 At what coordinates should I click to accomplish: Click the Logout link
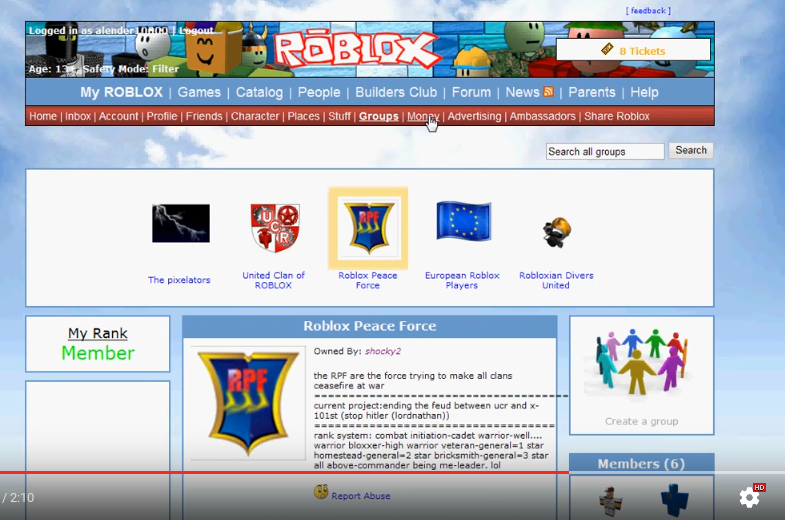coord(196,31)
